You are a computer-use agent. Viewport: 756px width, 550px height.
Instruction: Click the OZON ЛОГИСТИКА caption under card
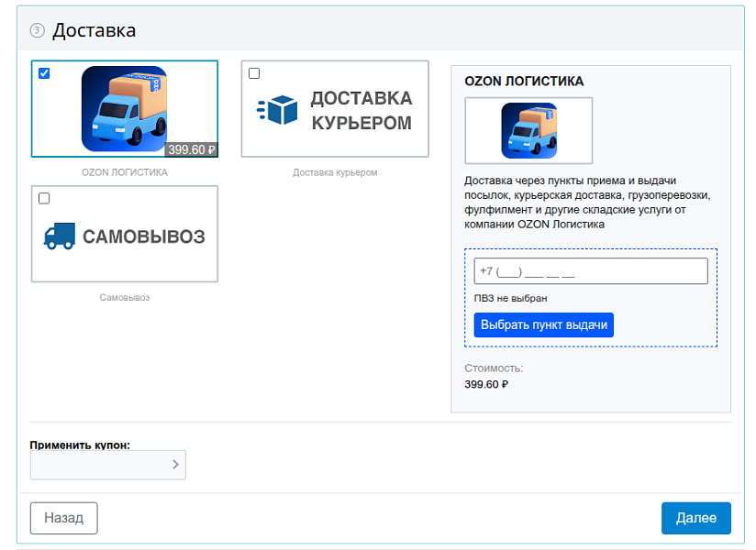[125, 172]
